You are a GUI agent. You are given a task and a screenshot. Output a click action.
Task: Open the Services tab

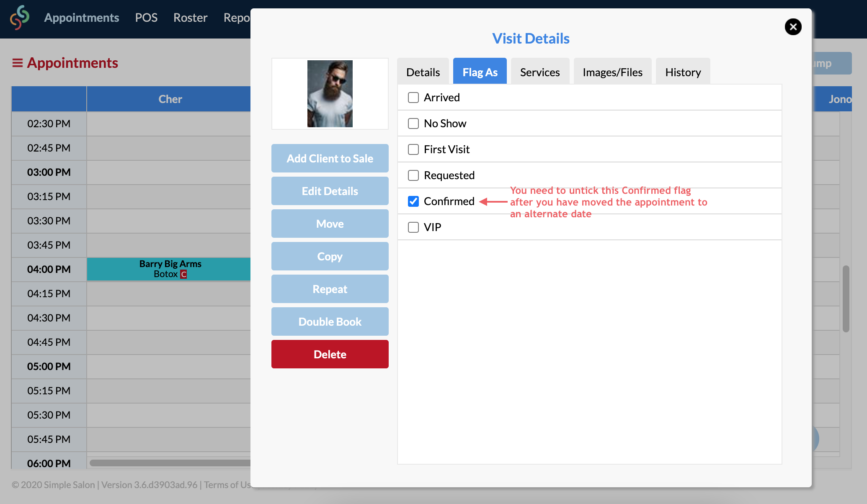[x=539, y=72]
